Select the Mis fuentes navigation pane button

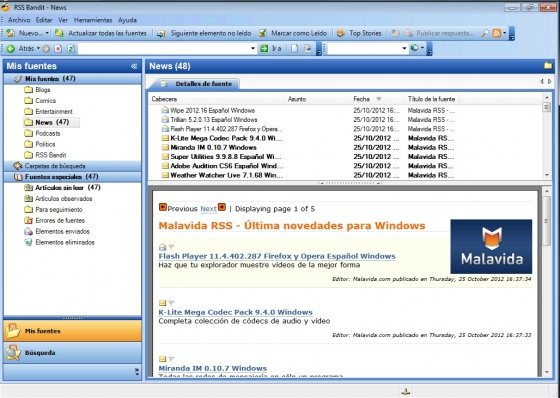[x=72, y=331]
